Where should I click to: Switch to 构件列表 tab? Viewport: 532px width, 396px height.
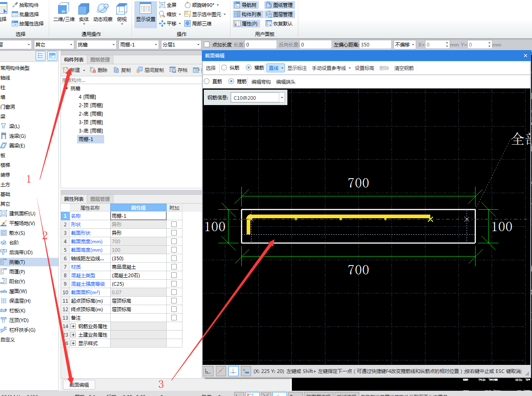coord(74,59)
